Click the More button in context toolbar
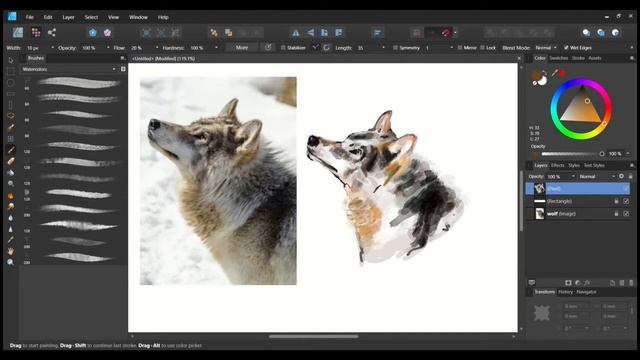The width and height of the screenshot is (640, 360). pyautogui.click(x=242, y=48)
